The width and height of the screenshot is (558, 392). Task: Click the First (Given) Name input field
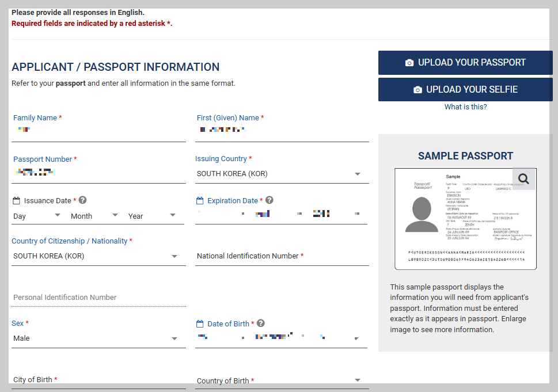click(x=282, y=130)
